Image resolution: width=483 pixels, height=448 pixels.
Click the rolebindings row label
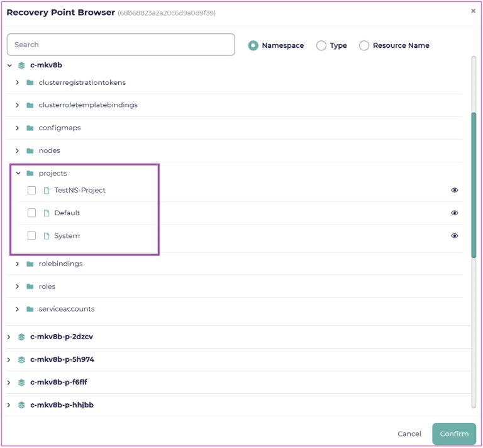click(x=60, y=264)
